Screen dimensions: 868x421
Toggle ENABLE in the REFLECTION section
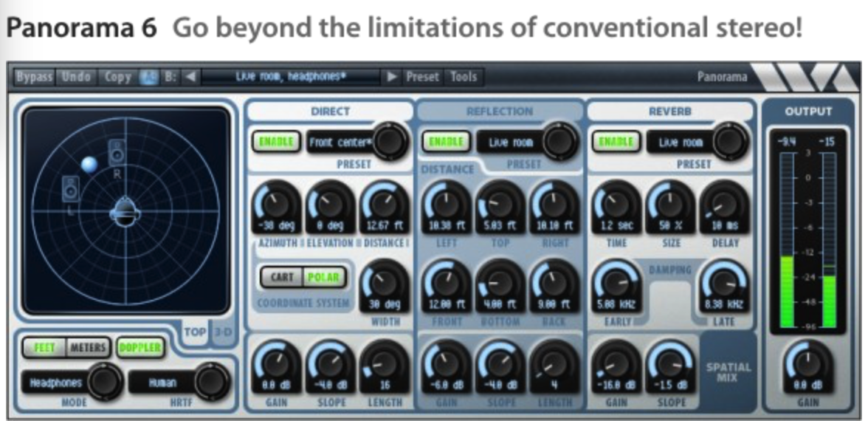[446, 142]
